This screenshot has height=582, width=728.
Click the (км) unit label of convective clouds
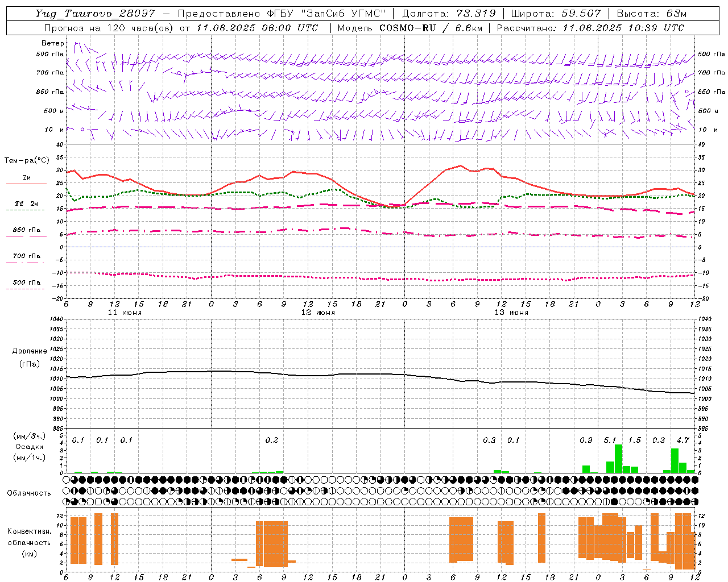click(x=29, y=554)
